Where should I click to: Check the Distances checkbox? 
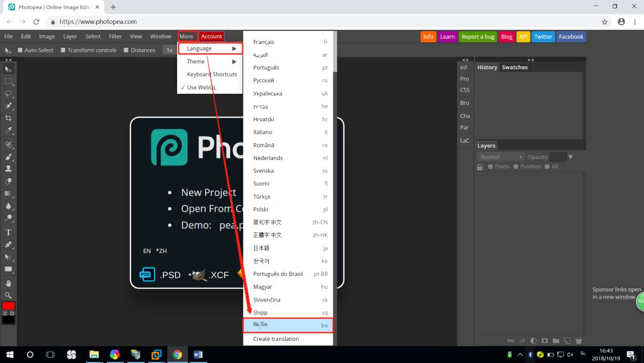click(x=126, y=50)
